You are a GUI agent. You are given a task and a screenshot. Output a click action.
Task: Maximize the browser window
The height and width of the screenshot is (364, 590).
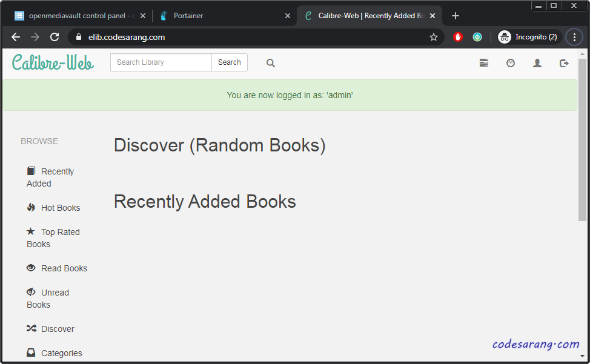(x=554, y=5)
